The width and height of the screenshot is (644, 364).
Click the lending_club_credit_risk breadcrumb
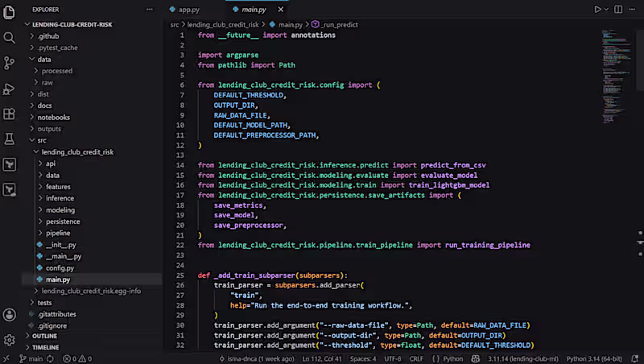click(223, 25)
